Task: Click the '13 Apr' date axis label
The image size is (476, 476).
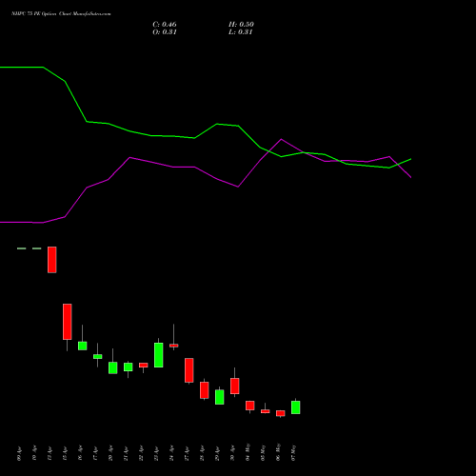Action: (50, 454)
